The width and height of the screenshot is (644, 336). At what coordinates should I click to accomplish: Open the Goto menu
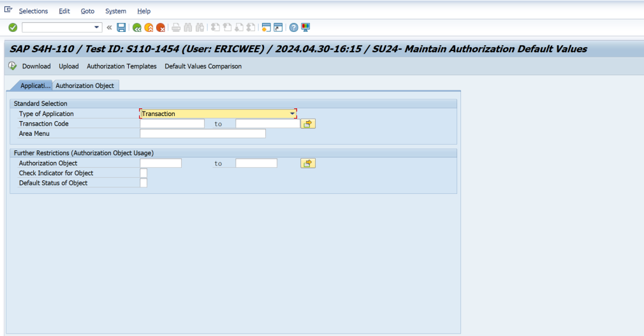(x=87, y=11)
